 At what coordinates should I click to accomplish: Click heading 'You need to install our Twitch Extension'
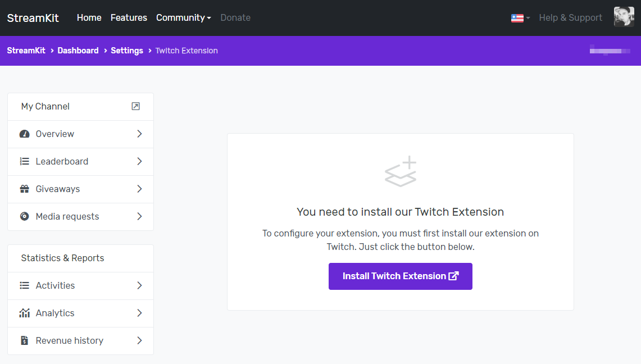tap(400, 212)
